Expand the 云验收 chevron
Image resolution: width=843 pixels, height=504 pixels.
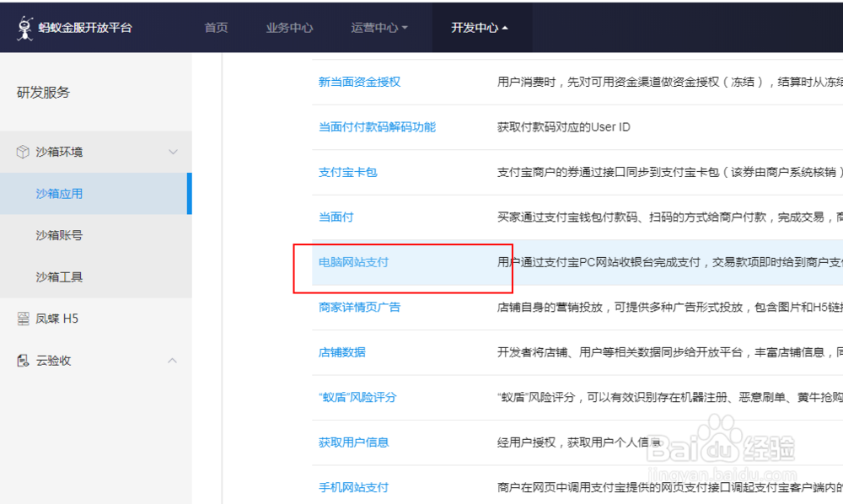pyautogui.click(x=172, y=361)
